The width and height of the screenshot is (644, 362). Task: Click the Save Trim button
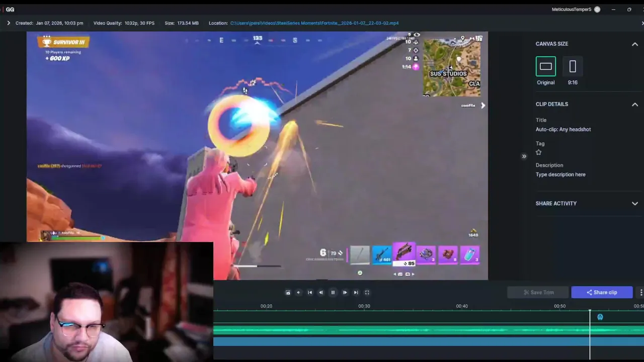tap(538, 292)
